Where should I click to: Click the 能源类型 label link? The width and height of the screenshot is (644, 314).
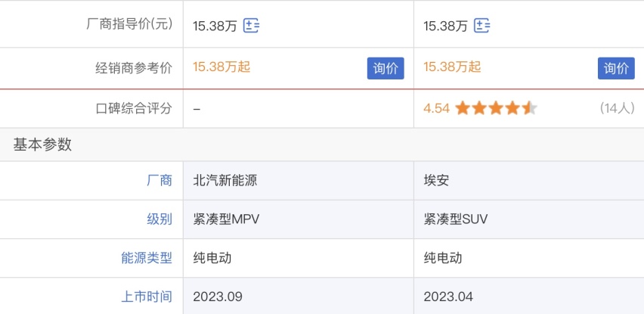(147, 258)
